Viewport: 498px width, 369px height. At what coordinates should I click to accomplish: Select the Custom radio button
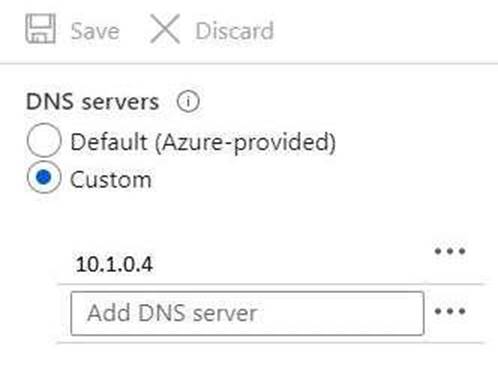(x=44, y=177)
